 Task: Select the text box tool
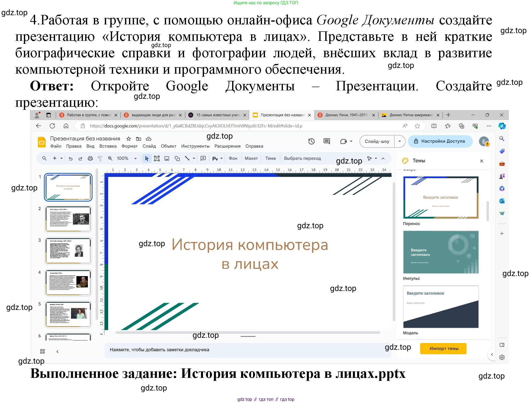point(157,159)
